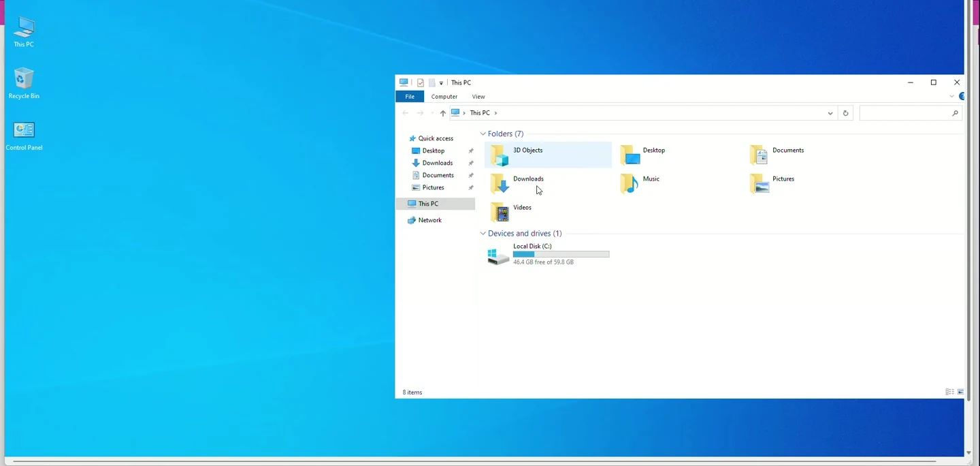Open the File ribbon tab
The height and width of the screenshot is (466, 980).
[410, 97]
